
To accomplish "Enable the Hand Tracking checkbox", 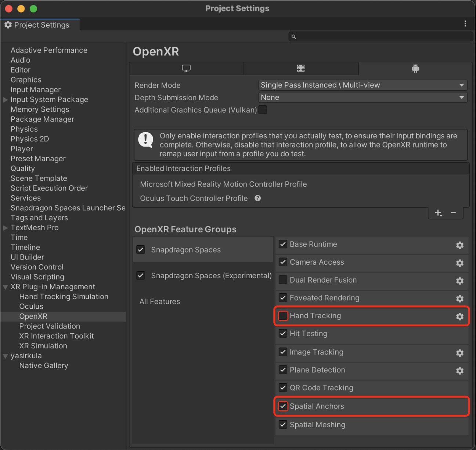I will pyautogui.click(x=283, y=316).
